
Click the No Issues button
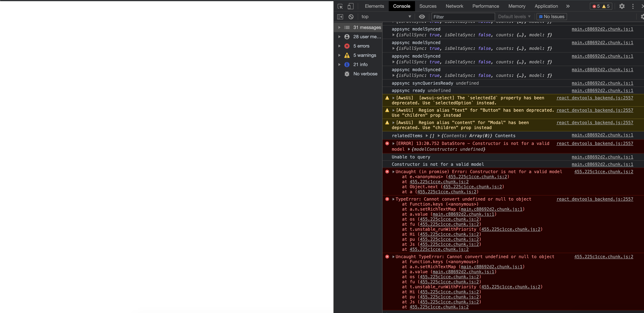[552, 17]
